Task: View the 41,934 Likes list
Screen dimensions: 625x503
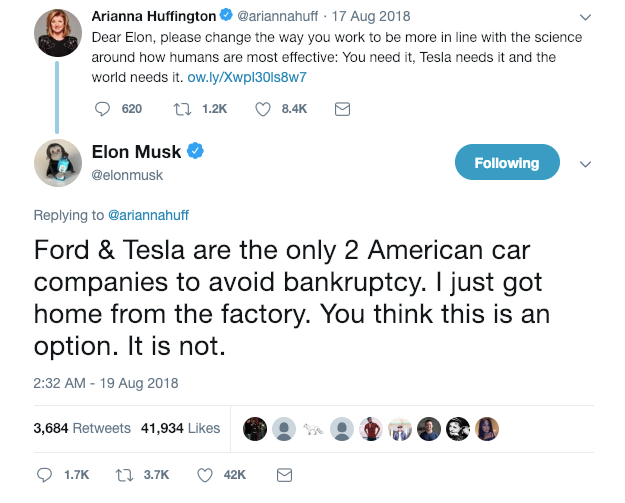Action: pos(181,428)
